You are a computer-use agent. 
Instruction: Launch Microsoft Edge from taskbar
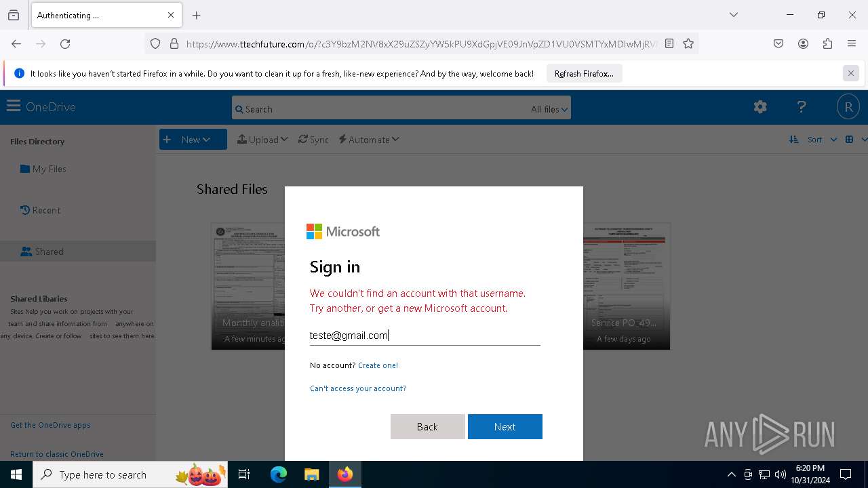click(279, 474)
